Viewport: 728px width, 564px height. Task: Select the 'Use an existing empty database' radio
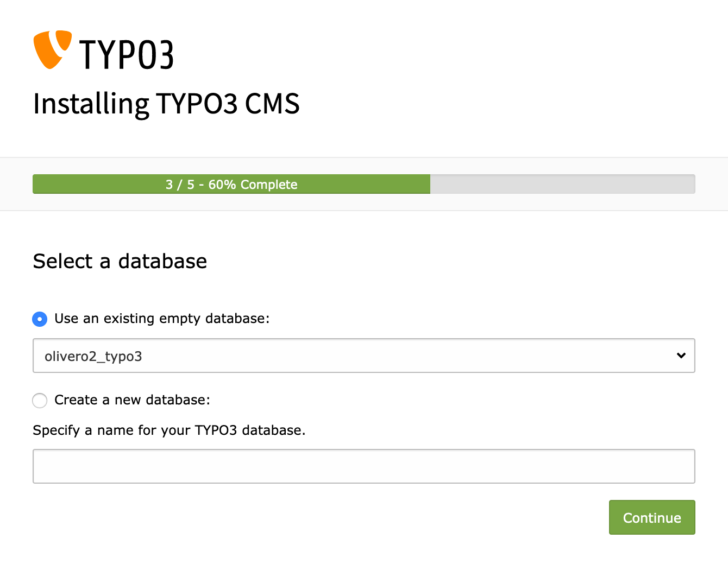[40, 319]
